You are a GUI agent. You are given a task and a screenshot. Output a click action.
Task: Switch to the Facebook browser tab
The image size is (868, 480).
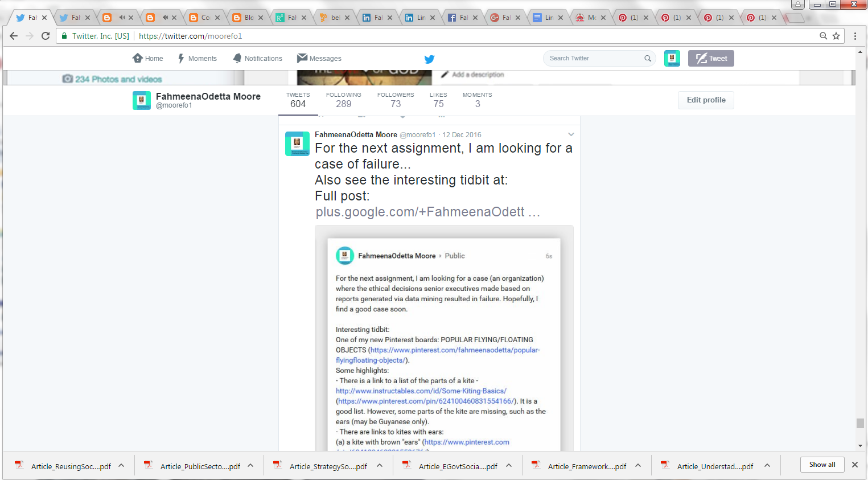coord(462,18)
